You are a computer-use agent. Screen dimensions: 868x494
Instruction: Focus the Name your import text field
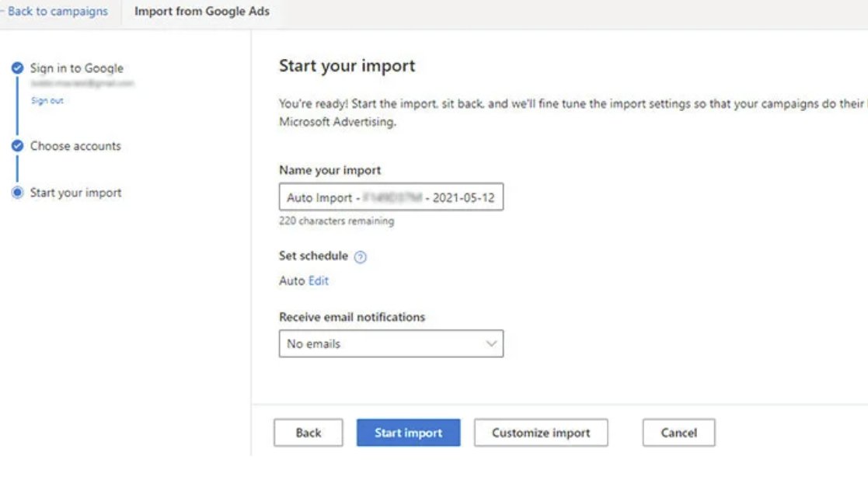tap(392, 197)
